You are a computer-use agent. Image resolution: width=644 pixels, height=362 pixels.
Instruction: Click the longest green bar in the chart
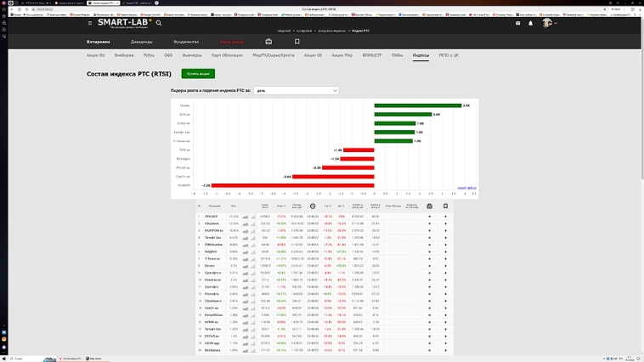click(418, 105)
